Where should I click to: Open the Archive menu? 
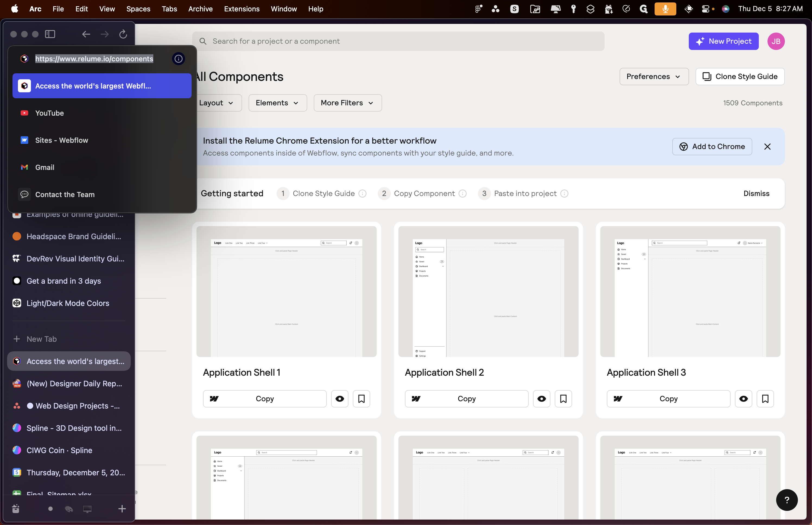[200, 9]
